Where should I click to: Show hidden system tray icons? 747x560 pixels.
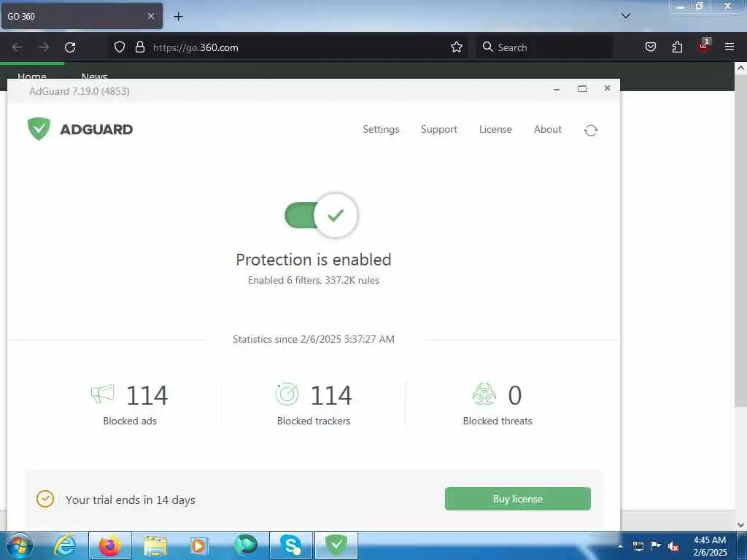620,546
